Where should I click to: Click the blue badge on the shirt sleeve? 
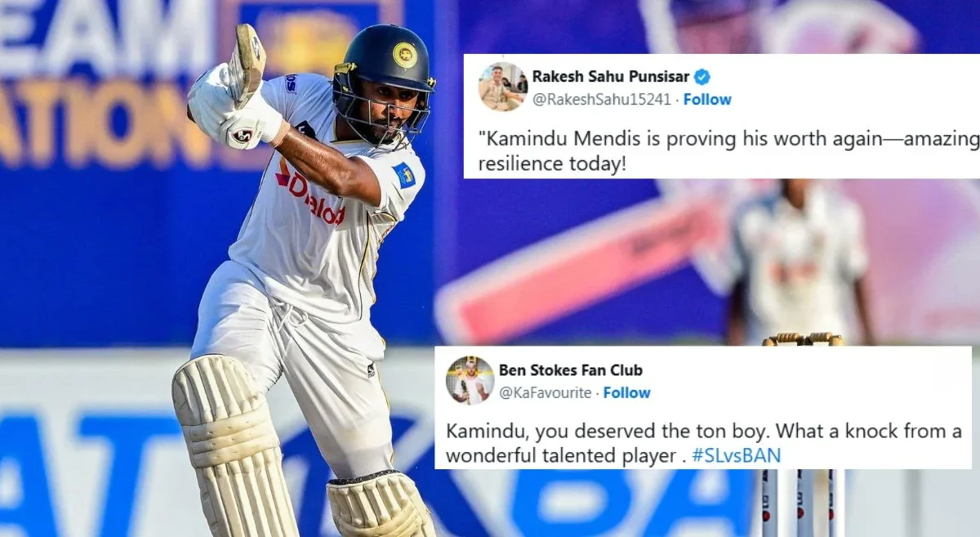[404, 175]
